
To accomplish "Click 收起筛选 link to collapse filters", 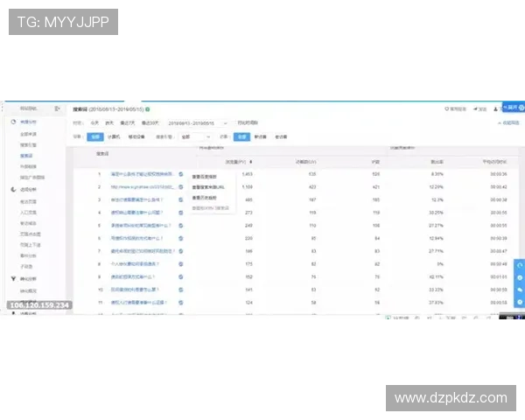I will [510, 123].
